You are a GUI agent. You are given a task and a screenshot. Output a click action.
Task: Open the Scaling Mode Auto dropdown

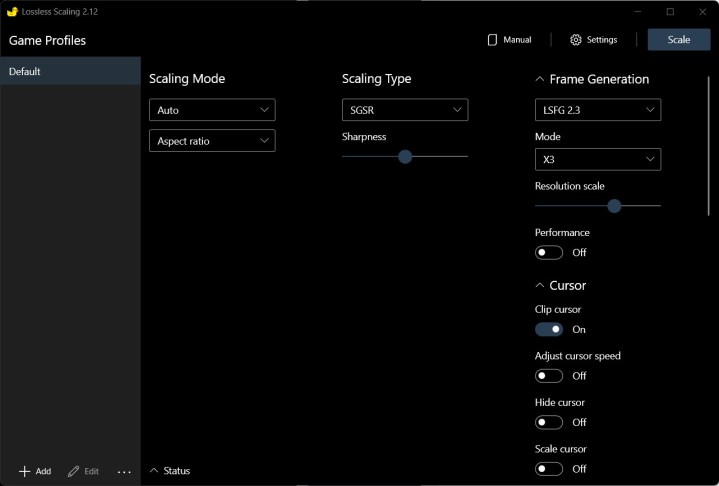pos(212,110)
